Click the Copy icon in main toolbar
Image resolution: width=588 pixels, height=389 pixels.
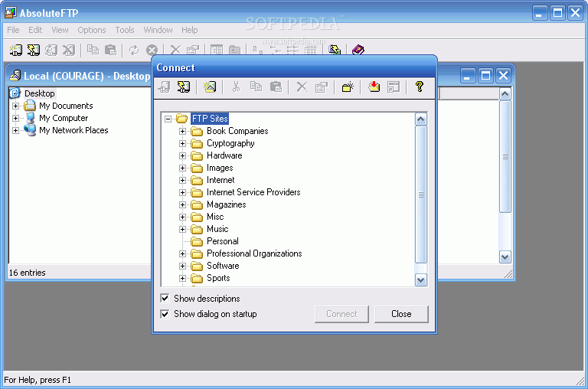point(93,50)
